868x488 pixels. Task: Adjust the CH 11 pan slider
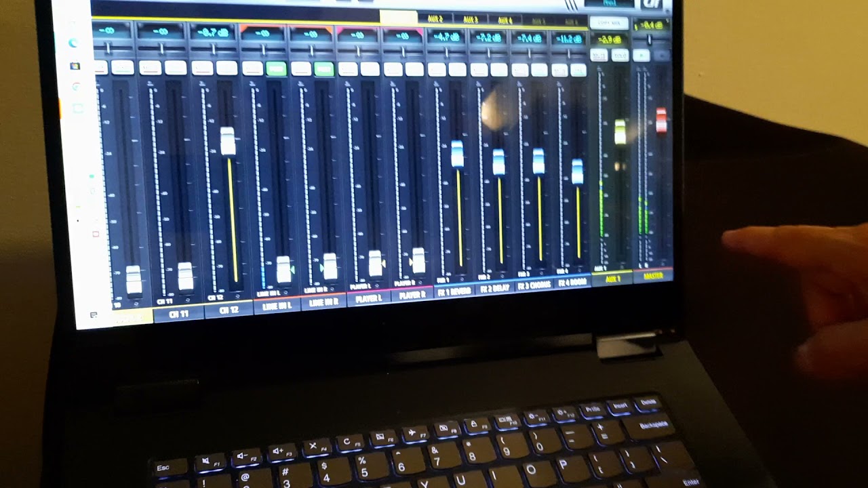[x=161, y=48]
